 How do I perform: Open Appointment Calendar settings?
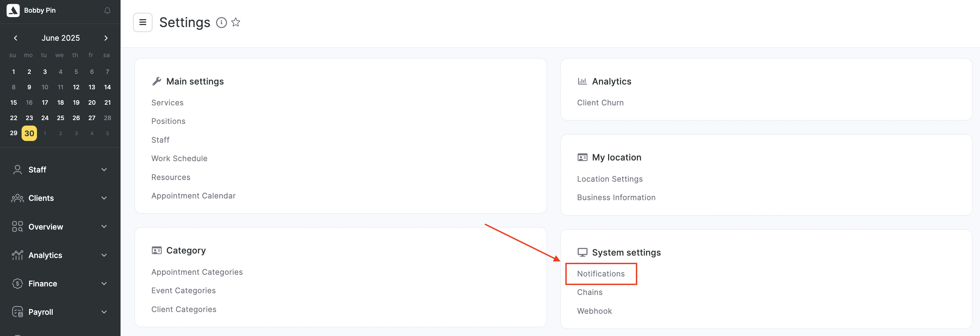pyautogui.click(x=193, y=196)
